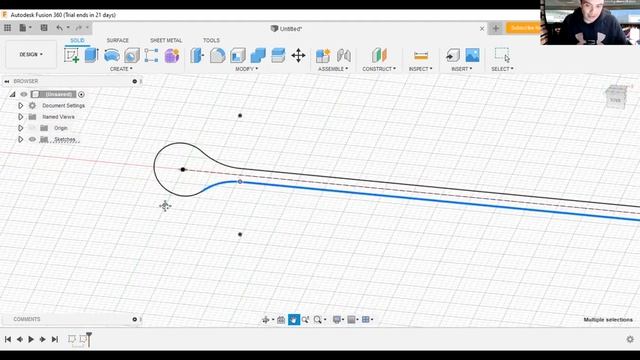Screen dimensions: 640x360
Task: Select the Insert Canvas image tool
Action: (472, 56)
